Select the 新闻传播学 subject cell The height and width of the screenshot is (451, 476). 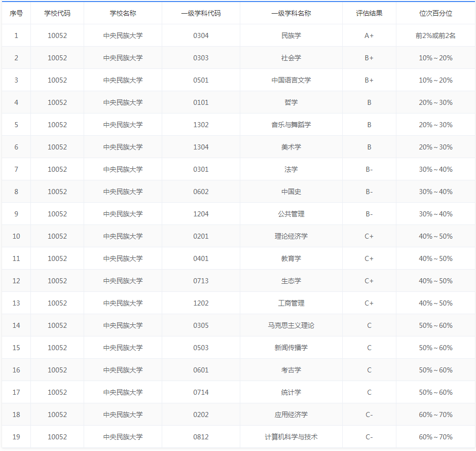coord(291,348)
